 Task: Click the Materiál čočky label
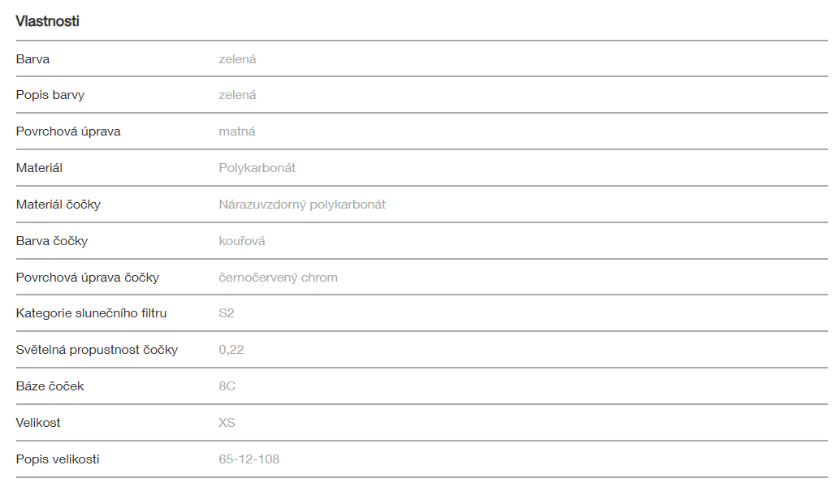click(58, 205)
